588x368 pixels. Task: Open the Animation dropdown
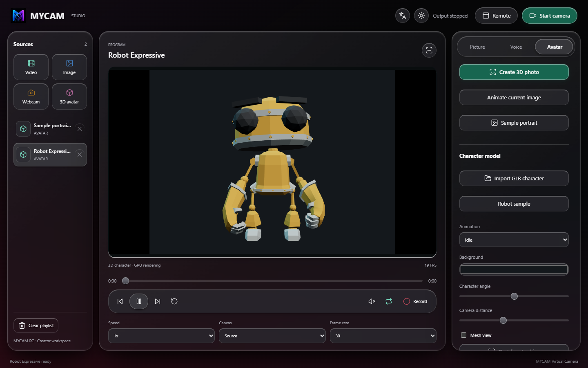coord(514,240)
